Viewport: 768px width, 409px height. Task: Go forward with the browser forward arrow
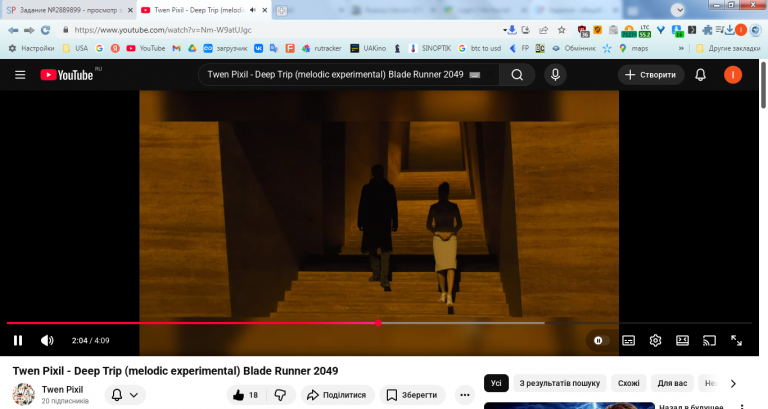[29, 30]
